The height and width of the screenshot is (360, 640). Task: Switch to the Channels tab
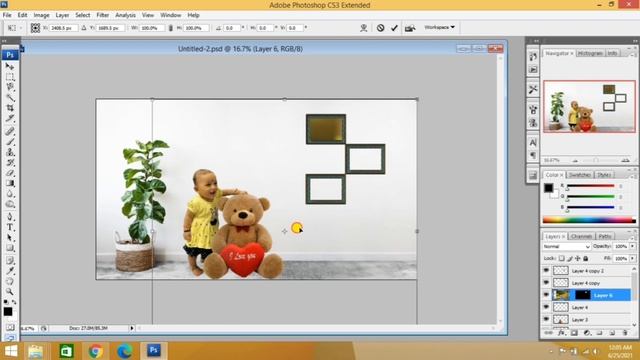581,236
